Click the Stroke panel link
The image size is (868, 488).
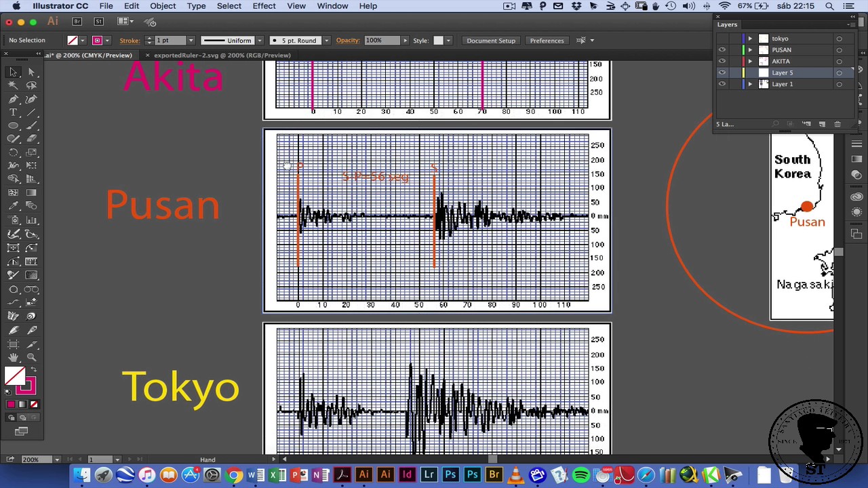(130, 40)
